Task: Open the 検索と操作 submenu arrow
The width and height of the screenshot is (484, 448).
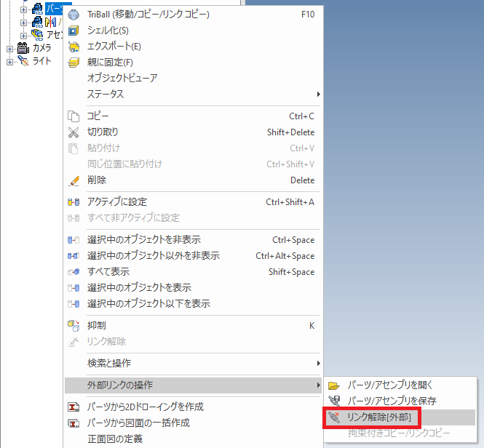Action: point(318,363)
